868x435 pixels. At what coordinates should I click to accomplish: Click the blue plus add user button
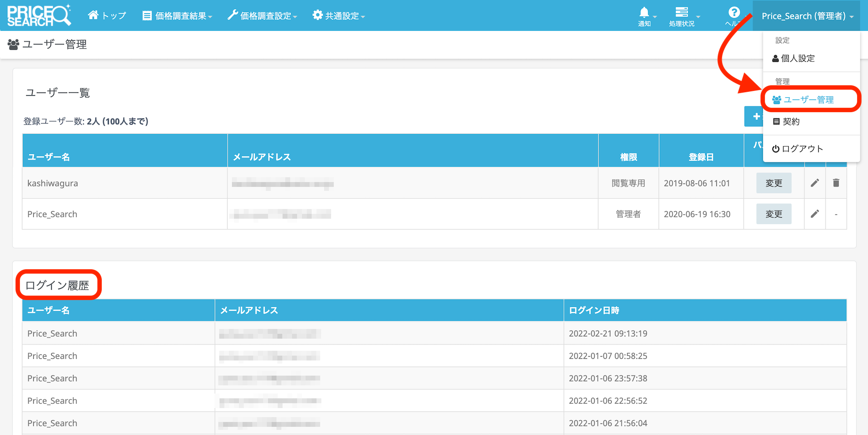(x=754, y=116)
